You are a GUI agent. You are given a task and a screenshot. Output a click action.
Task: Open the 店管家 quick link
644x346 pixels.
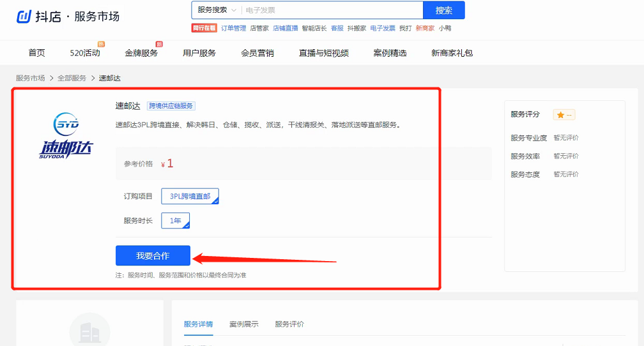(259, 28)
